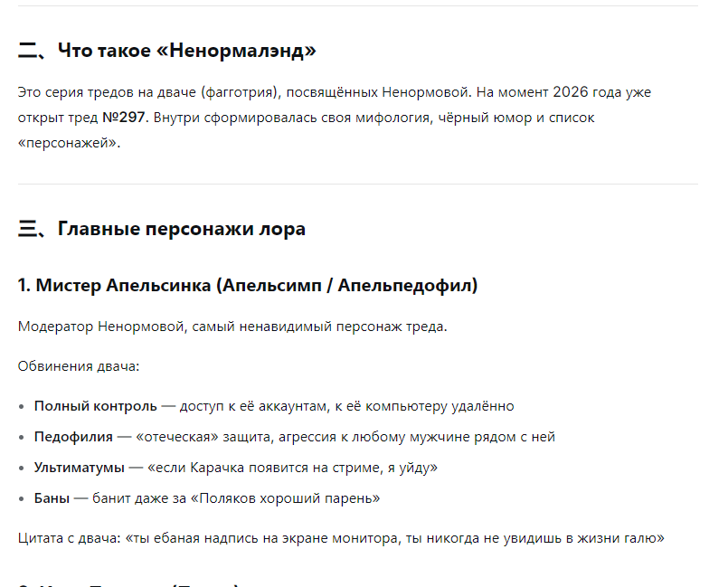Click the horizontal divider above «Главные персонажи лора»

[358, 184]
